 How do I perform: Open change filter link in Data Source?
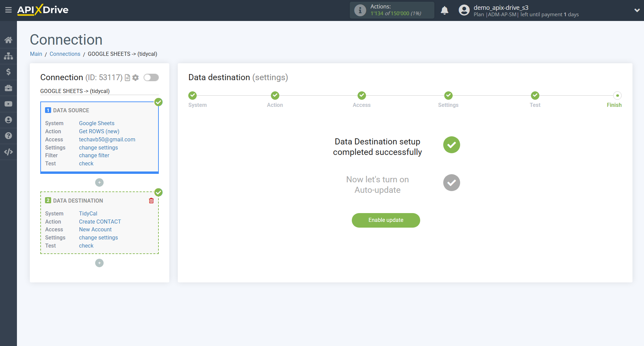click(94, 155)
